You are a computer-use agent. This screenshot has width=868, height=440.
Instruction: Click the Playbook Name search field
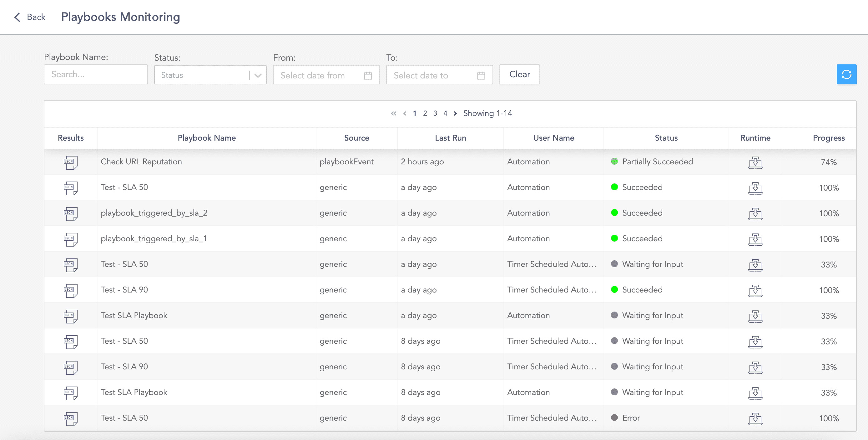click(x=95, y=74)
